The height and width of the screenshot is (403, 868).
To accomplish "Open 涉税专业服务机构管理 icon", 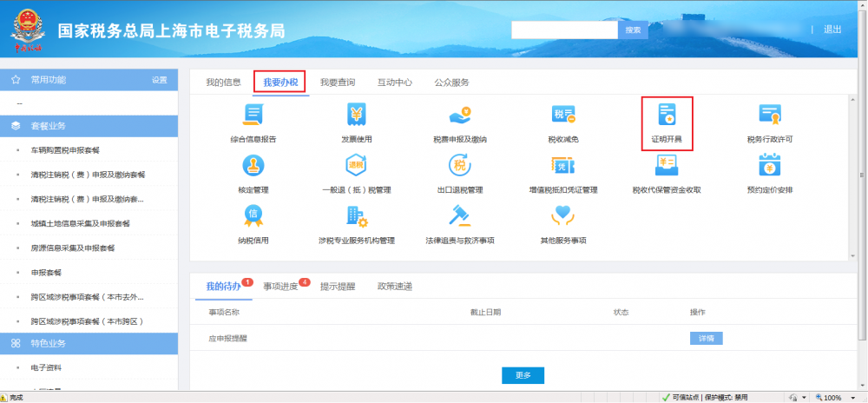I will (x=357, y=216).
